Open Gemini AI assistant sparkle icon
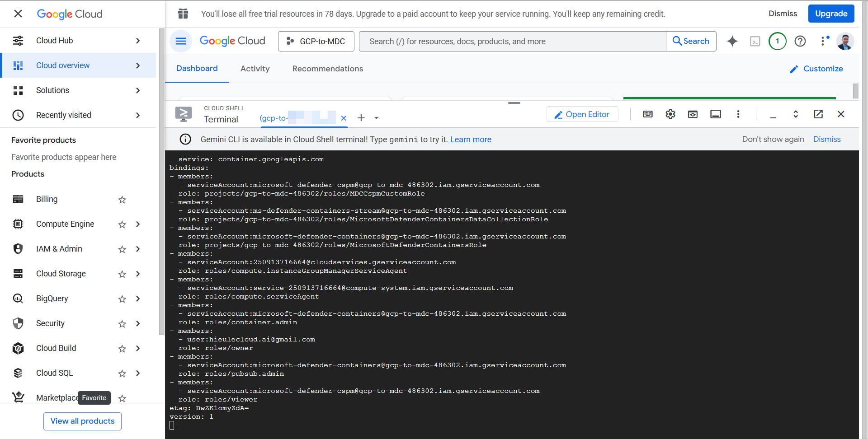The width and height of the screenshot is (868, 439). point(732,41)
